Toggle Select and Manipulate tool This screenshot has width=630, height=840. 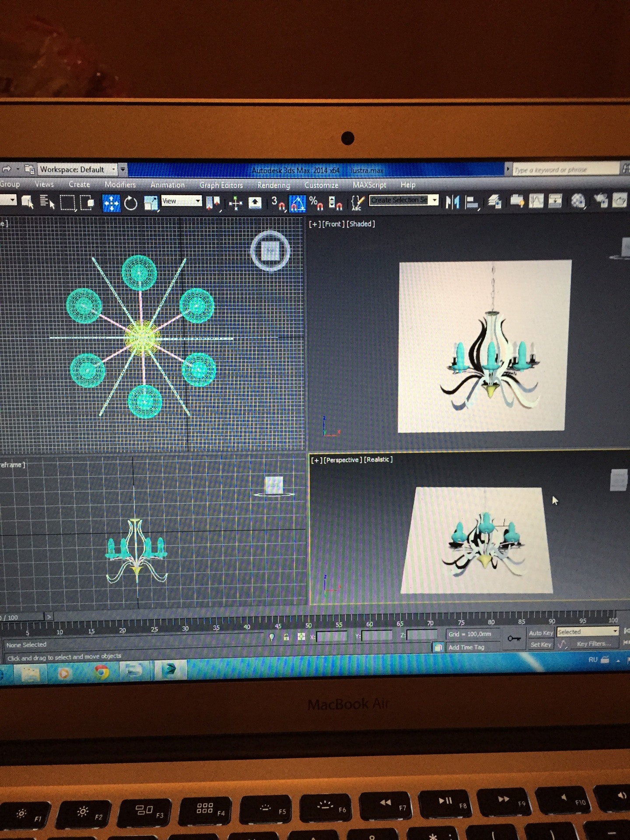[235, 203]
